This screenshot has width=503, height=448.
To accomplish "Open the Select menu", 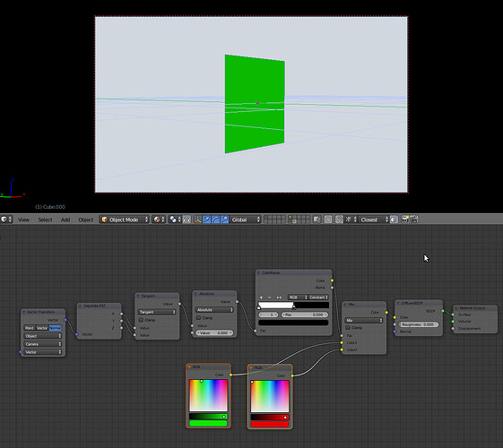I will [45, 220].
